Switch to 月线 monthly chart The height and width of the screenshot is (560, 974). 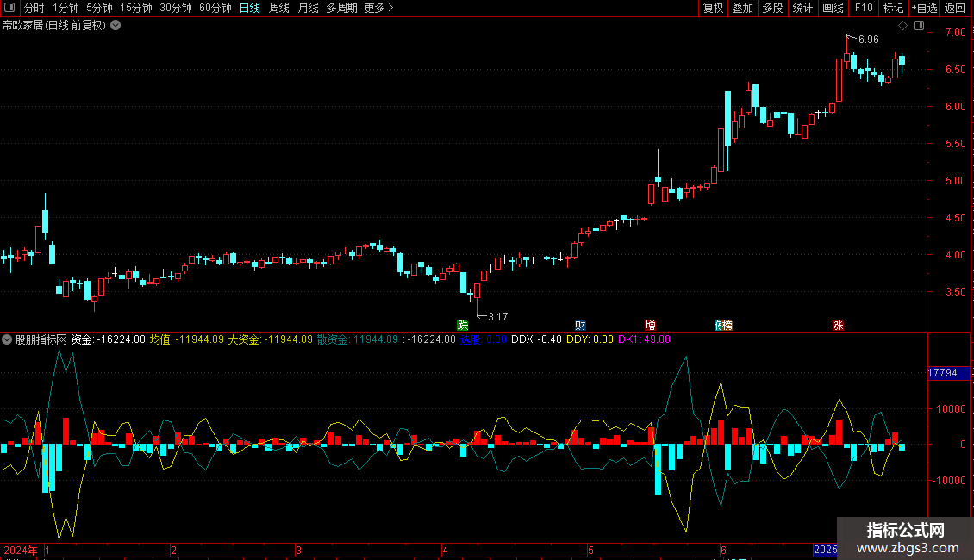tap(308, 8)
